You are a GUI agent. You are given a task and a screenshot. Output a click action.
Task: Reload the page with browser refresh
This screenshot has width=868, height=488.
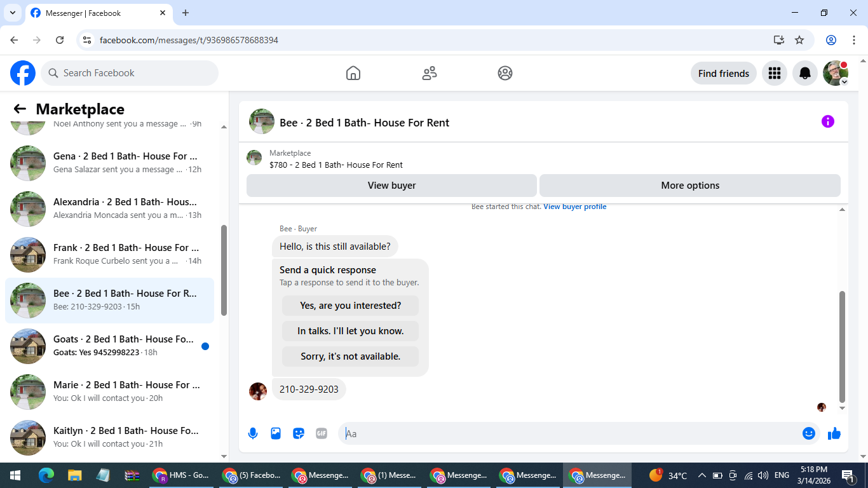point(60,40)
